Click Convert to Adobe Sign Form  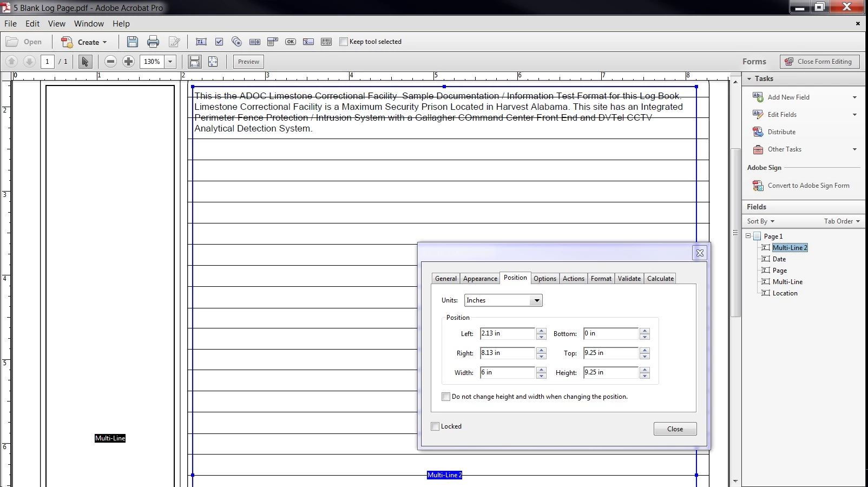808,186
